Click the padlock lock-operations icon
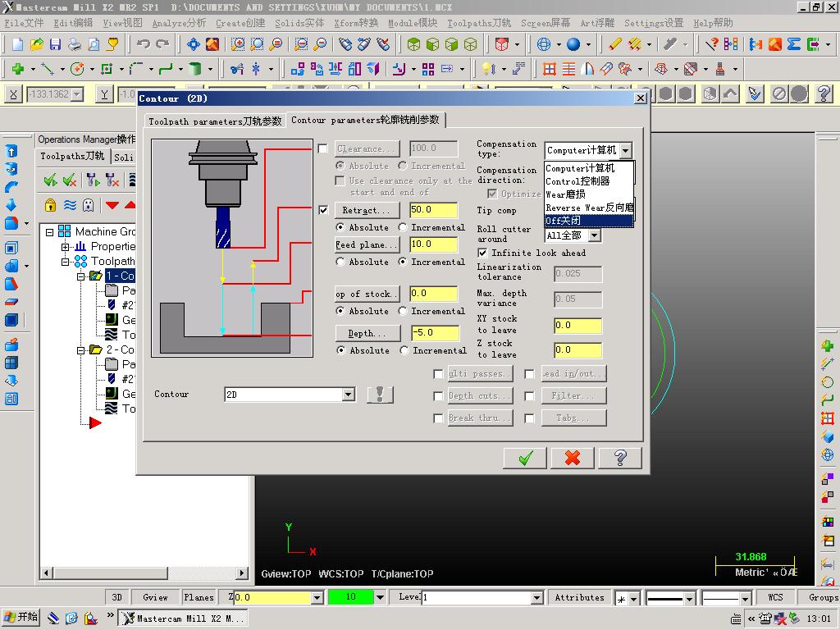This screenshot has height=630, width=840. 51,204
